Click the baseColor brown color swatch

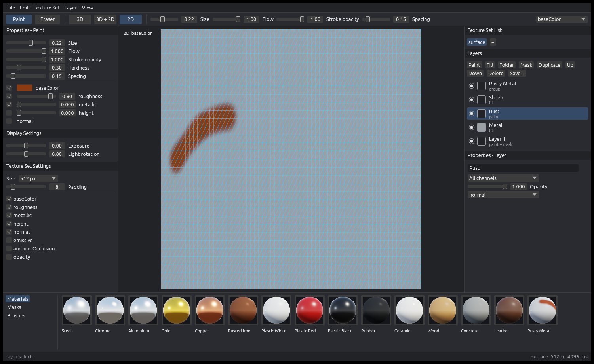point(25,88)
